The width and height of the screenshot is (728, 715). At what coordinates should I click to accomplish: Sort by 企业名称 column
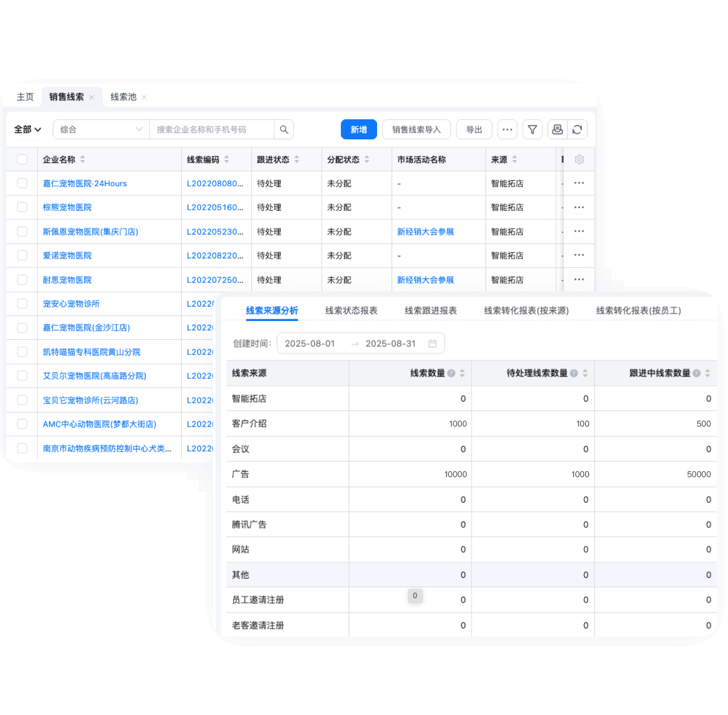[x=83, y=160]
